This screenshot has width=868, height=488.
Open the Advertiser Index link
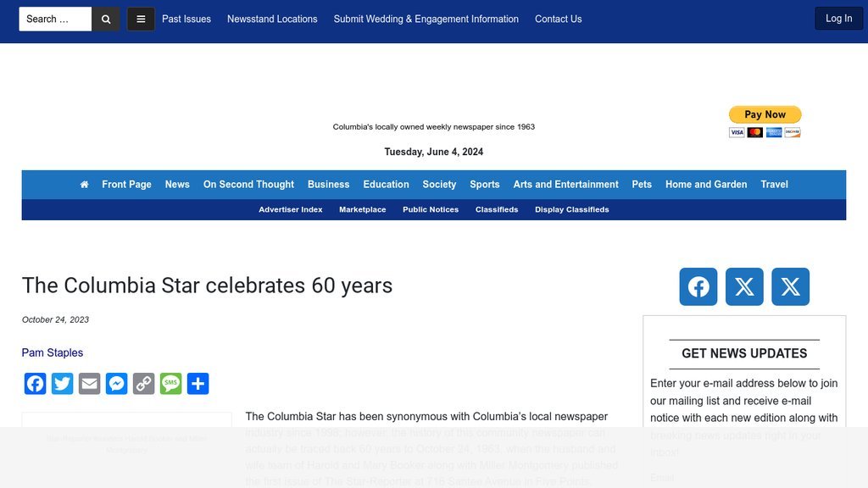291,210
